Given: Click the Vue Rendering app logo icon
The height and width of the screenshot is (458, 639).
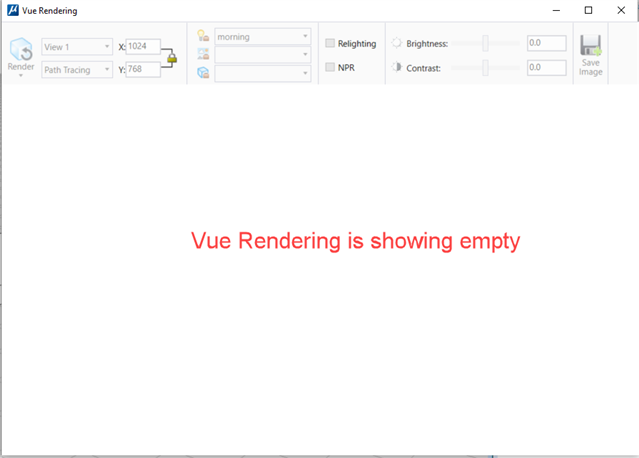Looking at the screenshot, I should tap(13, 10).
